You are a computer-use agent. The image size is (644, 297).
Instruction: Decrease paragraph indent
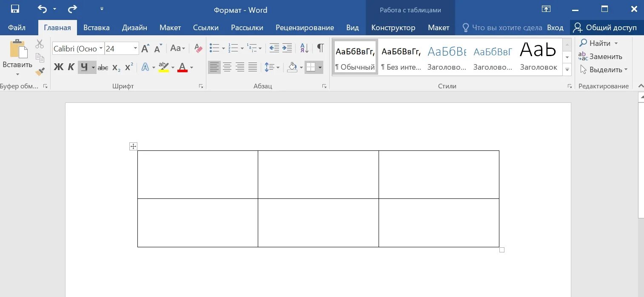coord(274,48)
